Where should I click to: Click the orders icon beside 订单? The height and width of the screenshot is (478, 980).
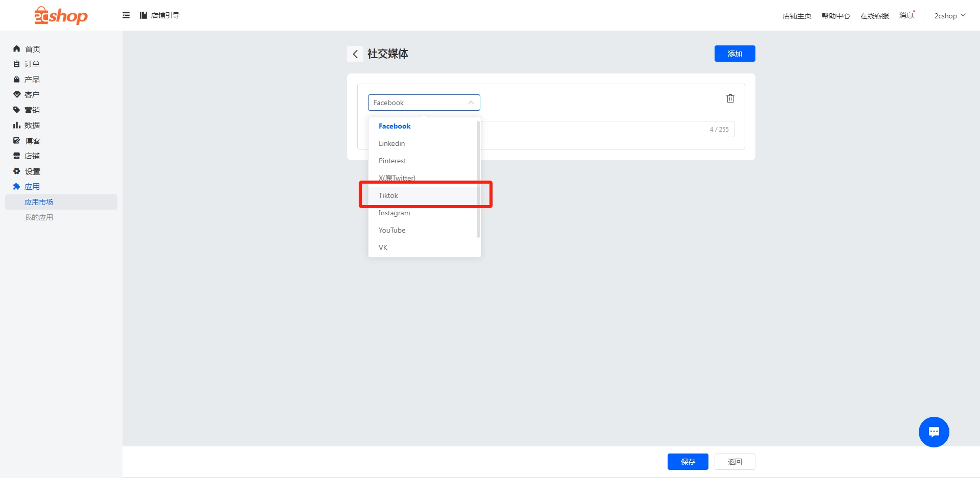tap(16, 64)
